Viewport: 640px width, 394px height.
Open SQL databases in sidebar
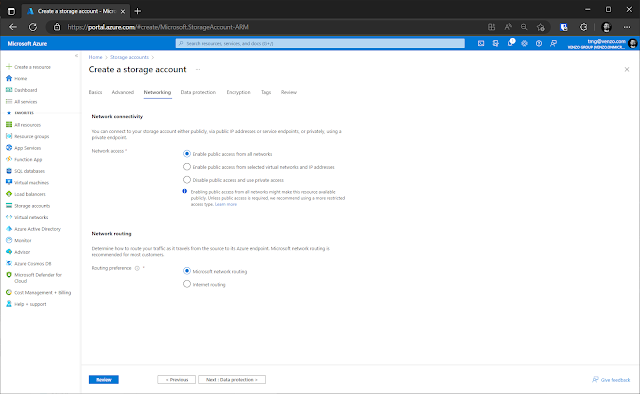29,171
